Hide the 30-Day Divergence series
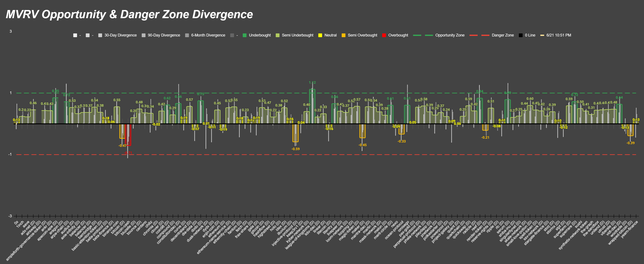 click(120, 35)
